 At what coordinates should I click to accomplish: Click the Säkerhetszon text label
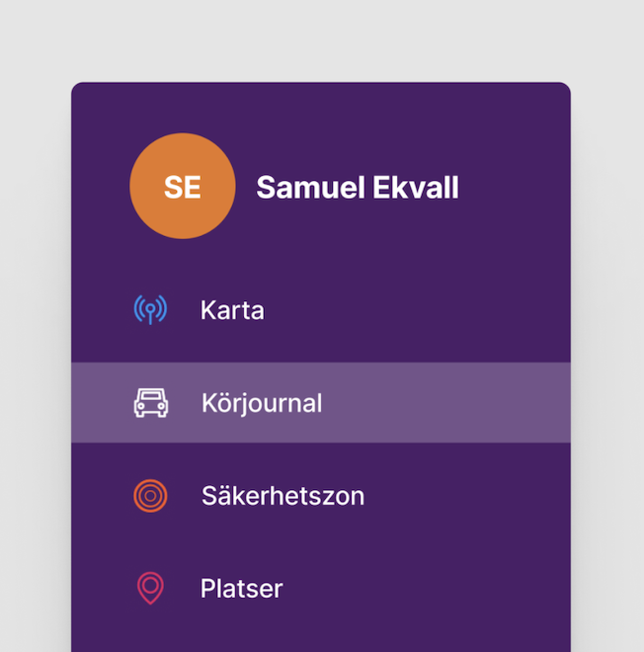coord(282,495)
